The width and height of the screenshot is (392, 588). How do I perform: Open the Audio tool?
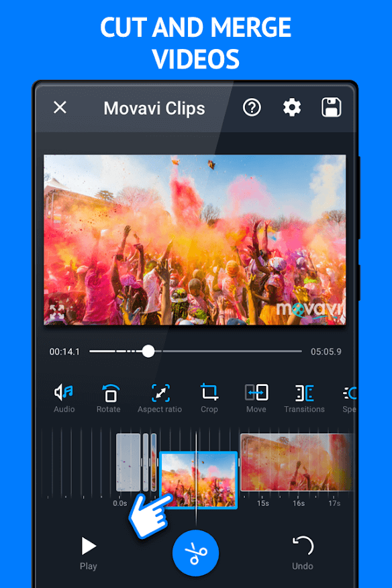(x=64, y=398)
